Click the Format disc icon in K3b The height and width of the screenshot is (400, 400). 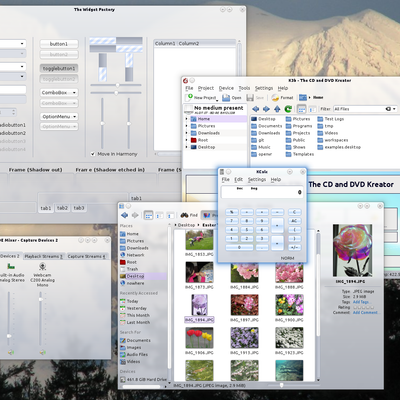275,97
